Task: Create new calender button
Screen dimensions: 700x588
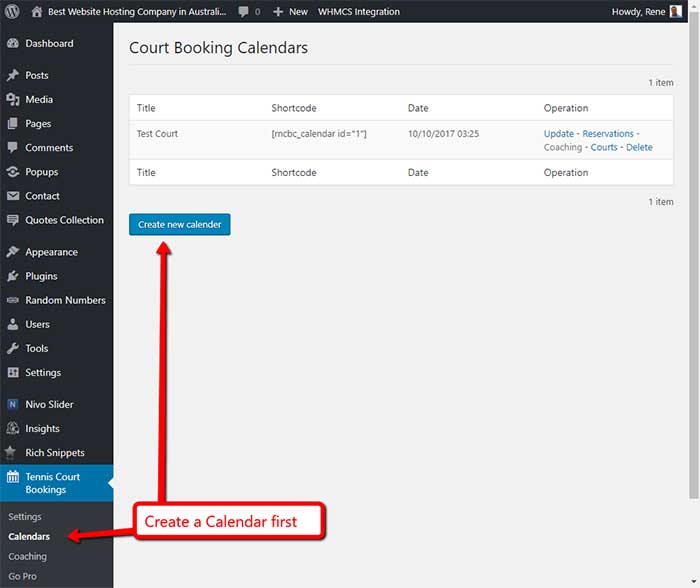Action: click(179, 224)
